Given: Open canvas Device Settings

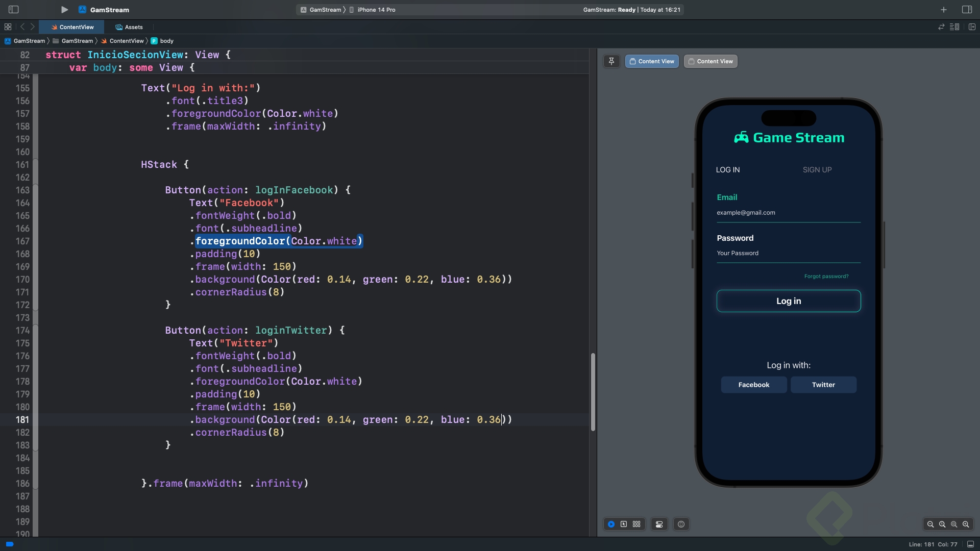Looking at the screenshot, I should [659, 524].
